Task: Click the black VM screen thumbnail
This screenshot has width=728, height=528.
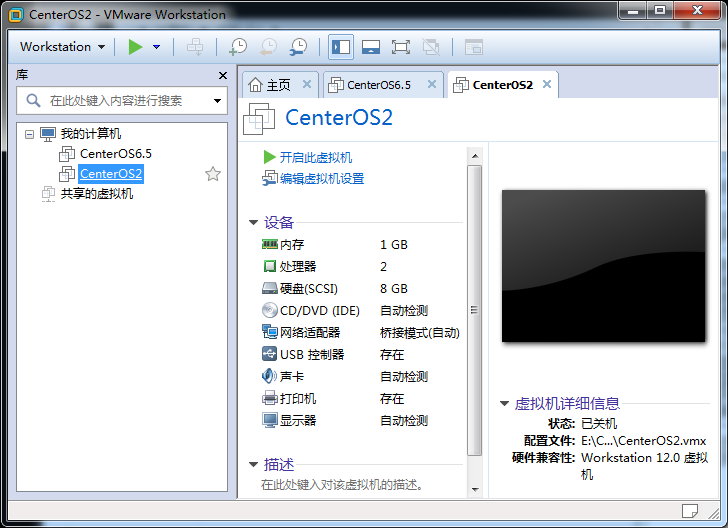Action: (603, 266)
